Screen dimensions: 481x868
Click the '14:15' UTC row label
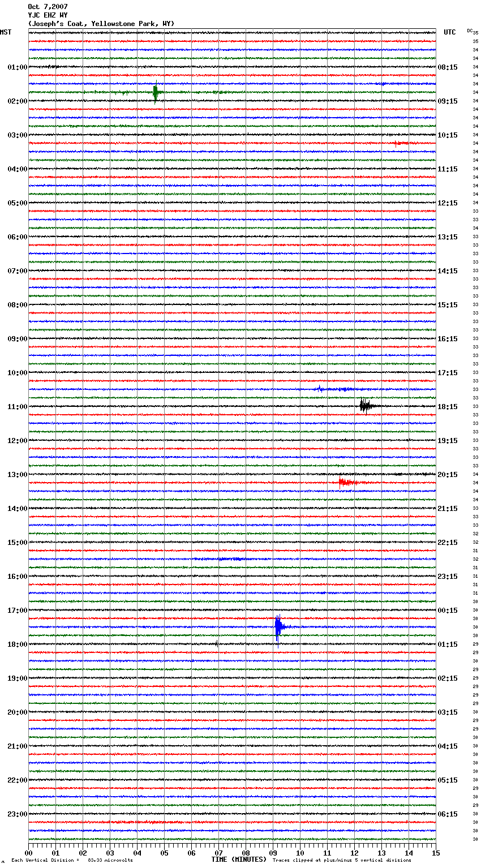pyautogui.click(x=448, y=271)
